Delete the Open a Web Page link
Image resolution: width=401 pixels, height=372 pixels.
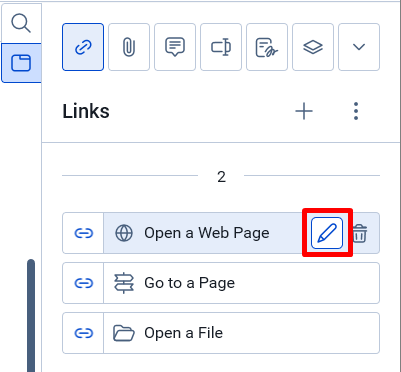click(x=360, y=233)
